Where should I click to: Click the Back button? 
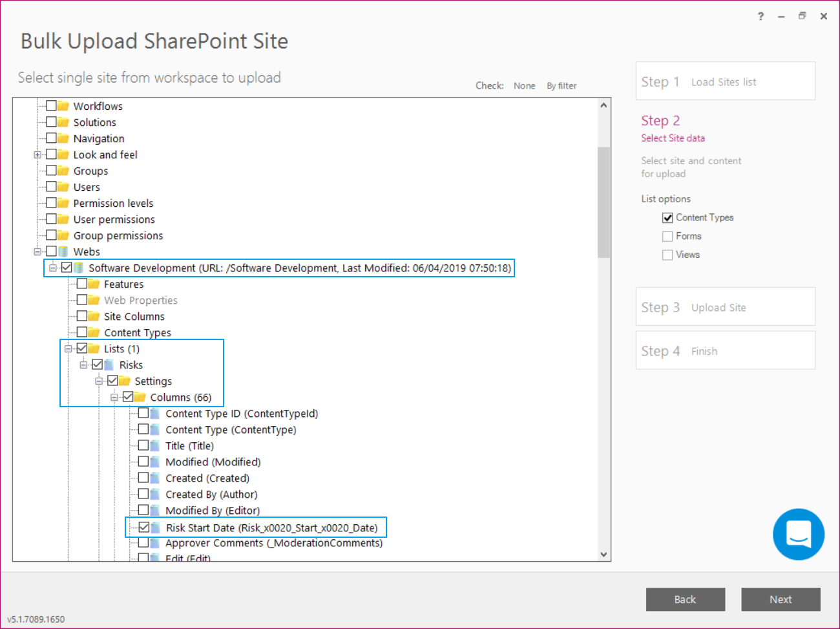pos(685,599)
